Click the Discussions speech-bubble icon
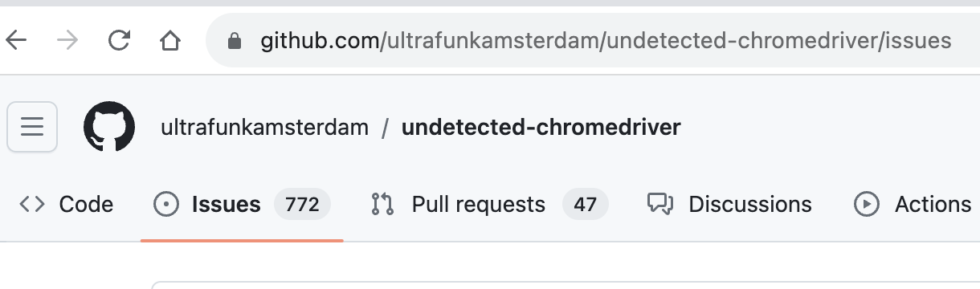The image size is (980, 289). pos(659,205)
